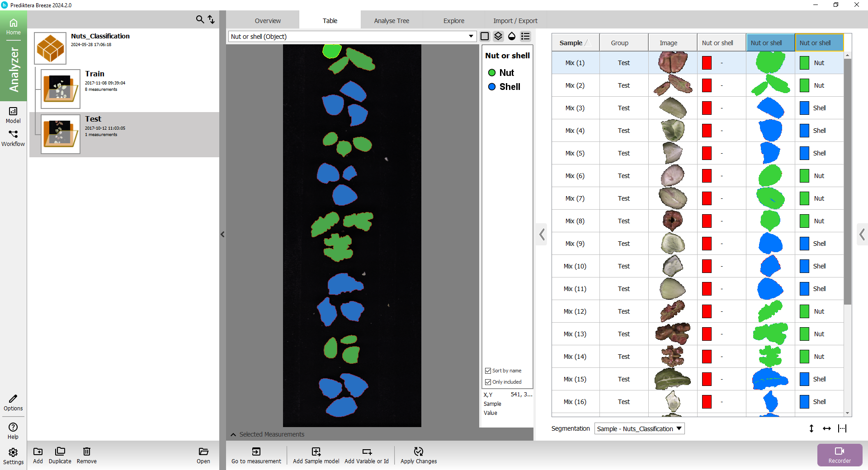Screen dimensions: 868x470
Task: Toggle the Only included checkbox
Action: tap(488, 382)
